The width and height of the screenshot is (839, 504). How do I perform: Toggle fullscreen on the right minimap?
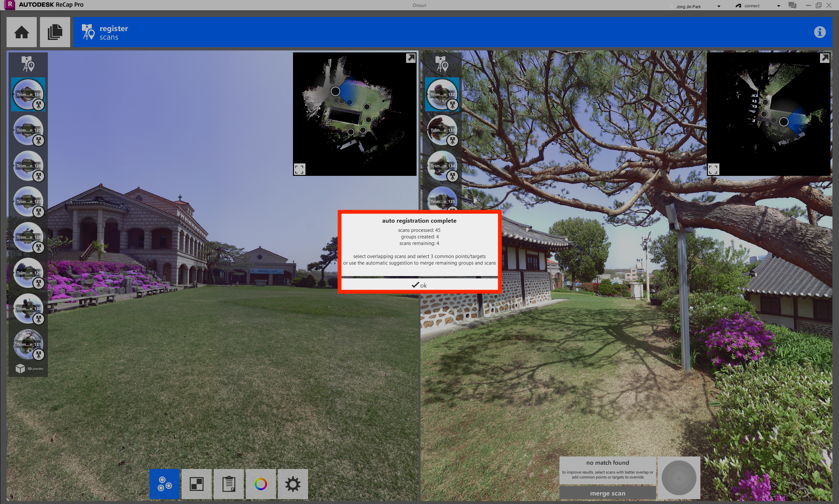tap(713, 169)
